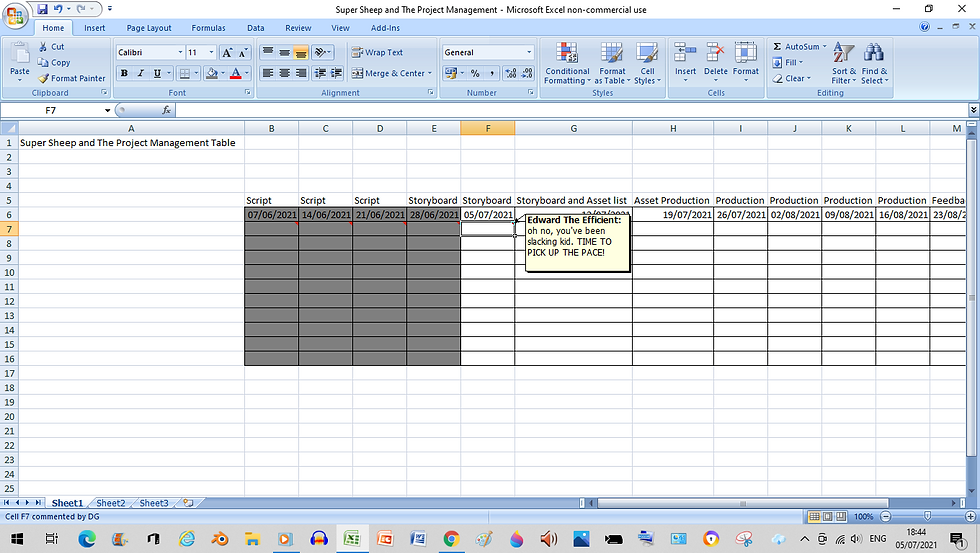
Task: Apply percent style format
Action: click(x=475, y=73)
